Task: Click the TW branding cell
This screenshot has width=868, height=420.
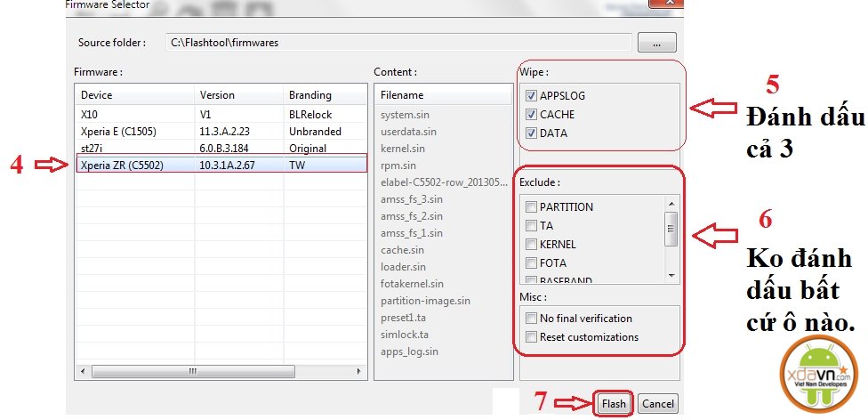Action: point(297,166)
